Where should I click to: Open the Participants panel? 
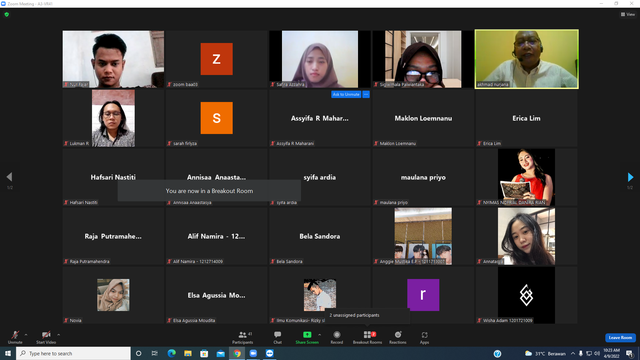[243, 337]
